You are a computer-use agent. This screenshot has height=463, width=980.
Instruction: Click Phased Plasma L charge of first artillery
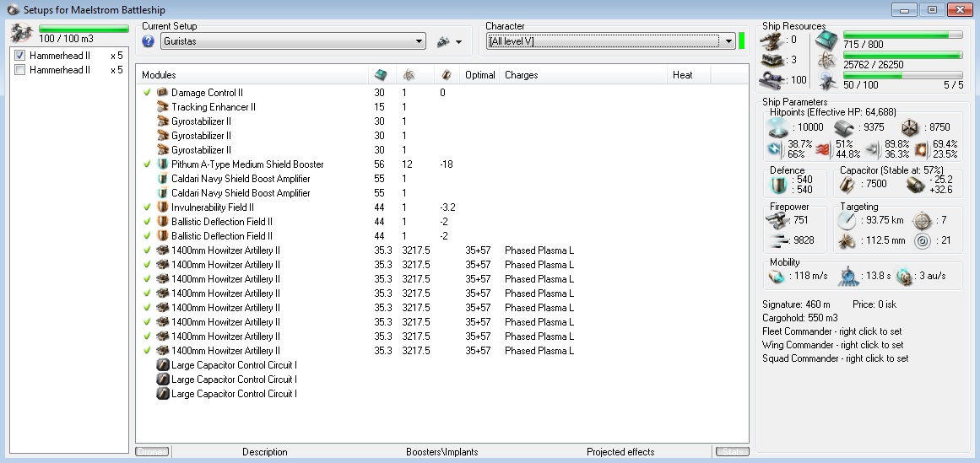coord(539,250)
